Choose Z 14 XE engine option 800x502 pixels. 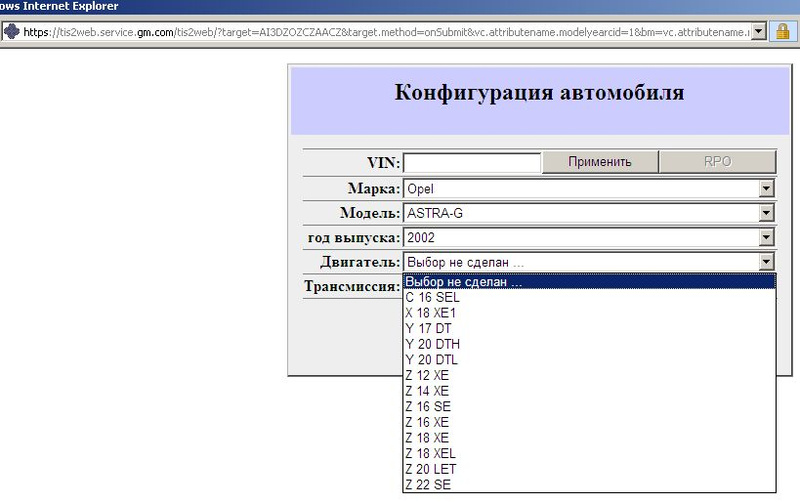pyautogui.click(x=589, y=391)
